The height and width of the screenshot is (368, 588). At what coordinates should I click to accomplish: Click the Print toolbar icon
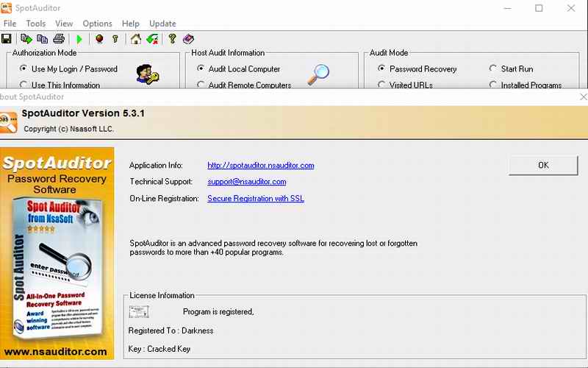tap(59, 39)
